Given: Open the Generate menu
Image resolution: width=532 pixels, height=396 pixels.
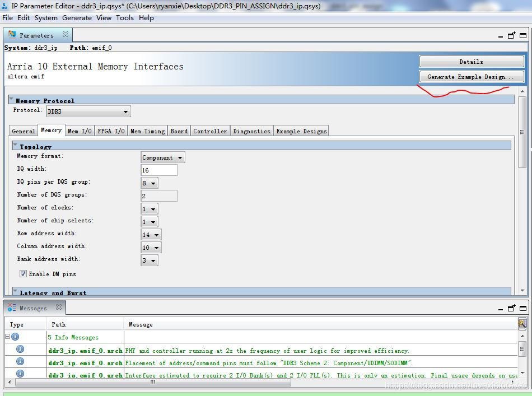Looking at the screenshot, I should pos(77,18).
